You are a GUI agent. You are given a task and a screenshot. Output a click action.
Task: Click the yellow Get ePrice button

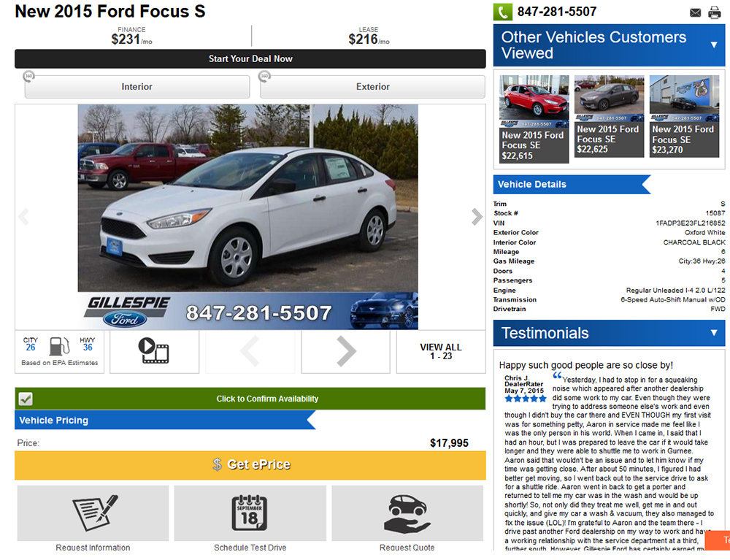(x=250, y=464)
